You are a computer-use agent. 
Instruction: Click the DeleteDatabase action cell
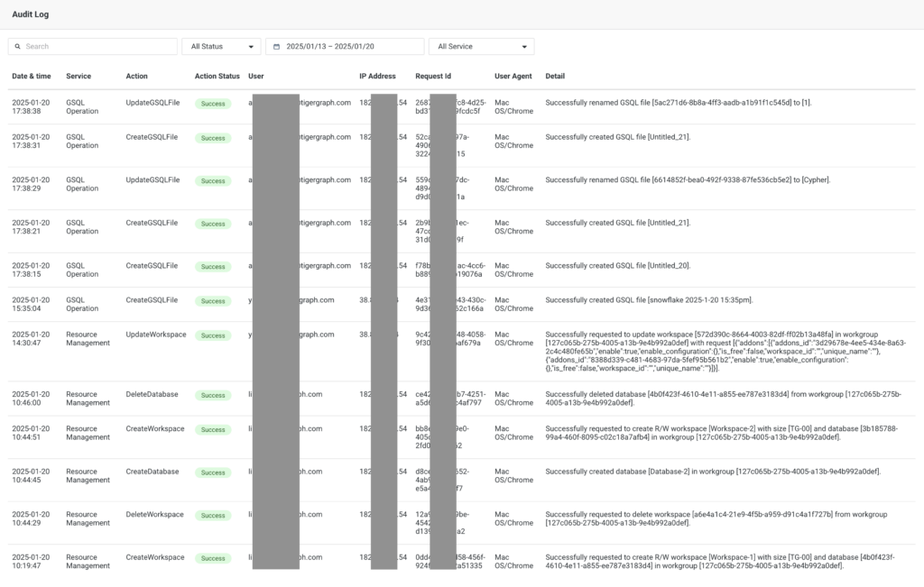(x=152, y=394)
